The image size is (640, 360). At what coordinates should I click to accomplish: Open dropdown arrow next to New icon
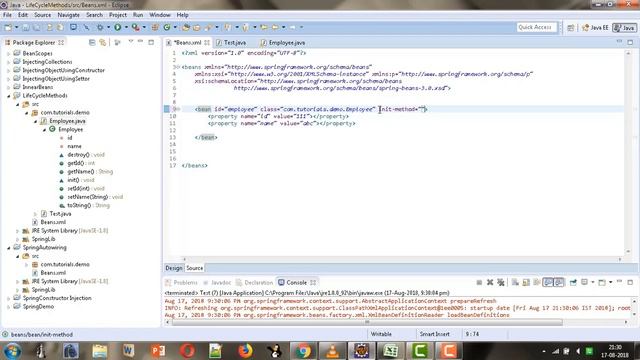point(16,27)
